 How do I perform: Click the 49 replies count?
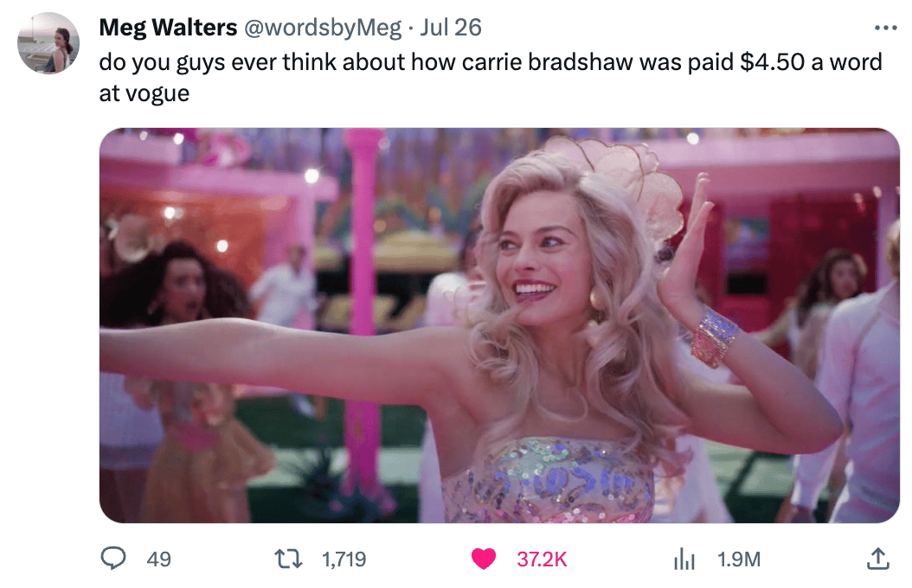[x=159, y=559]
